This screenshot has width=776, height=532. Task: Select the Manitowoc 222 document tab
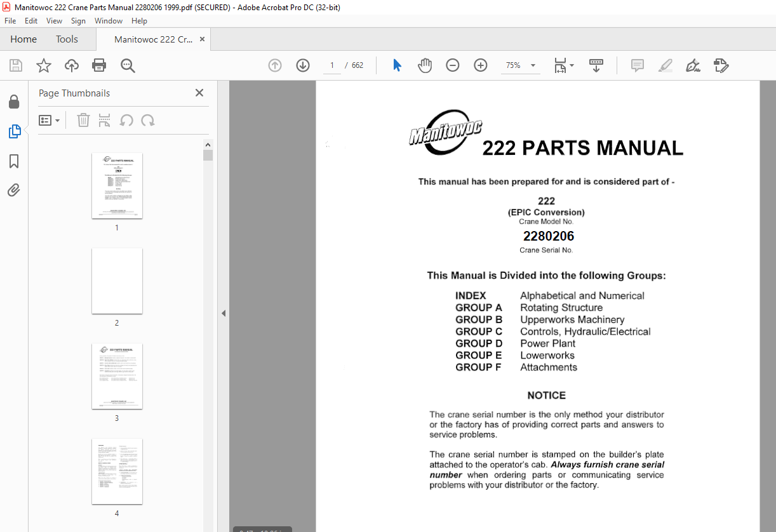point(153,39)
